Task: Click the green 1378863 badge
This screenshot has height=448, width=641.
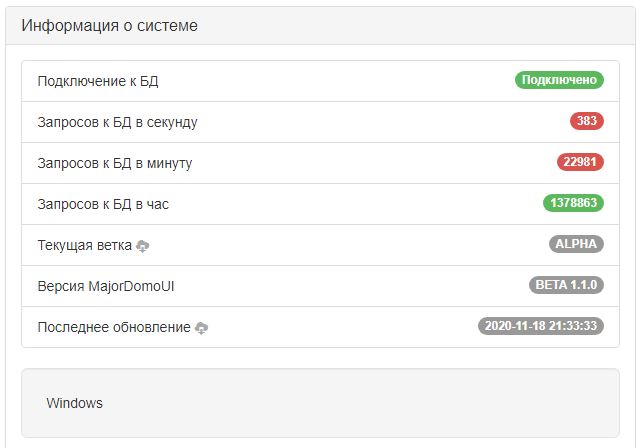Action: click(573, 203)
